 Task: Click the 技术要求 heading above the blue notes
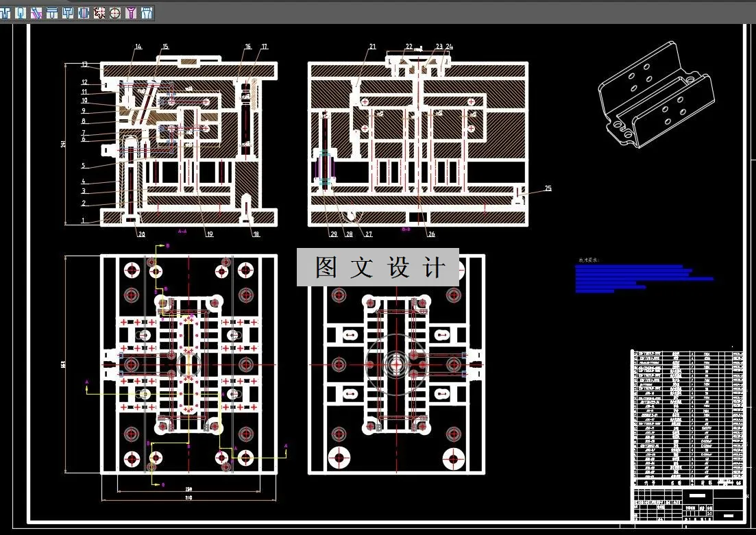(x=588, y=260)
